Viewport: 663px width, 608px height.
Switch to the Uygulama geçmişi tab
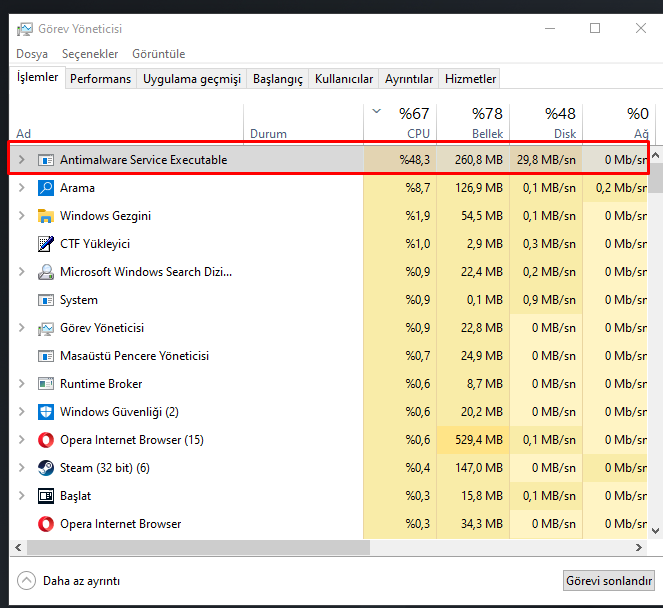coord(192,79)
